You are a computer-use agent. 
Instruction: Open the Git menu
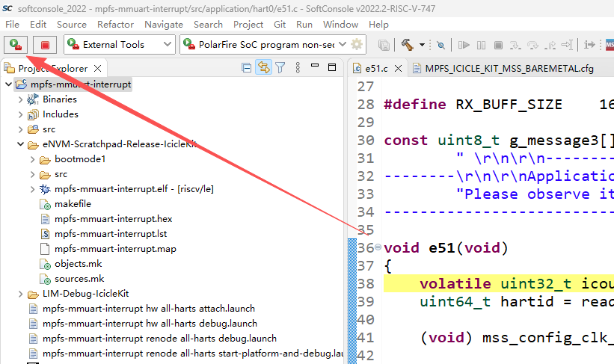click(x=280, y=24)
